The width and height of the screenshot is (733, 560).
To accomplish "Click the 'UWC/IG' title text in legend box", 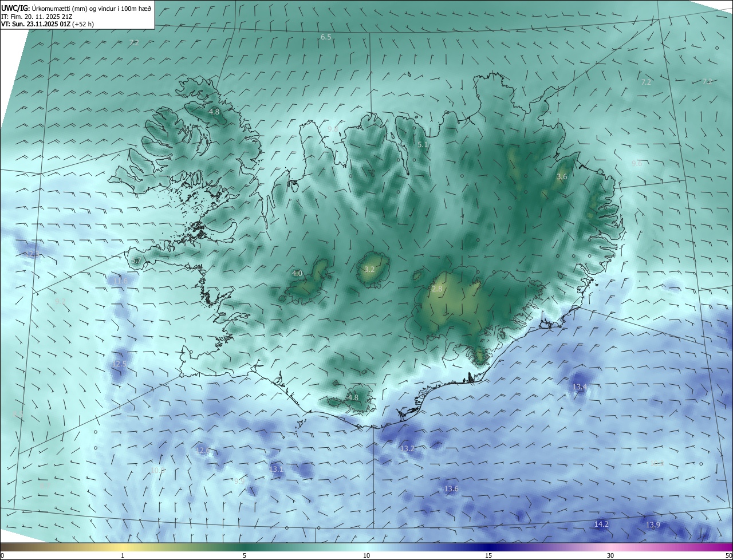I will point(15,8).
